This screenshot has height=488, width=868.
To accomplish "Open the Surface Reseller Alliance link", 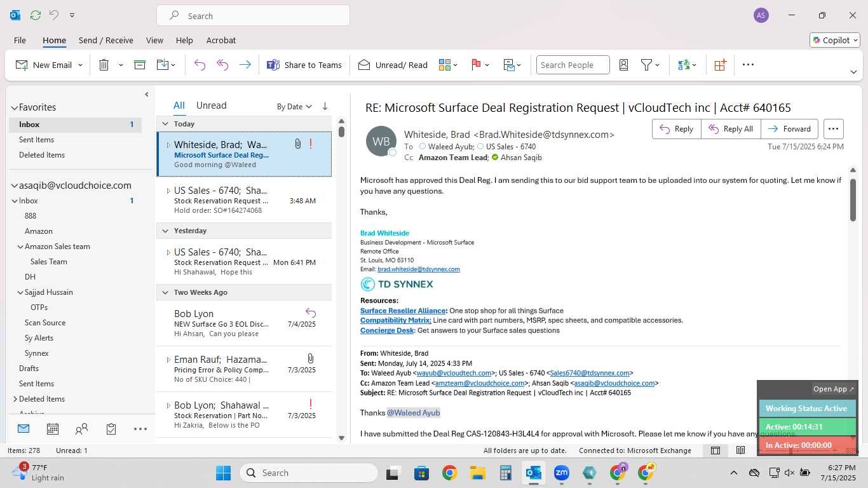I will 403,311.
